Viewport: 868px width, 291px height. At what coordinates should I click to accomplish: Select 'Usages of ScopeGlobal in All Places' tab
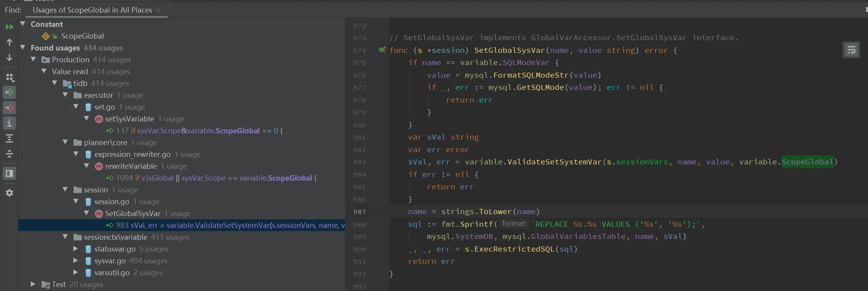point(92,10)
